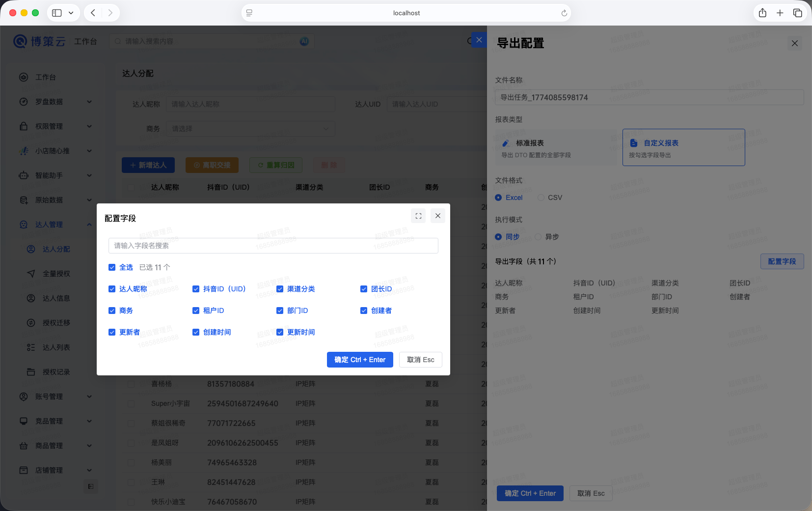Click the 授权记录 folder icon
The image size is (812, 511).
tap(31, 372)
